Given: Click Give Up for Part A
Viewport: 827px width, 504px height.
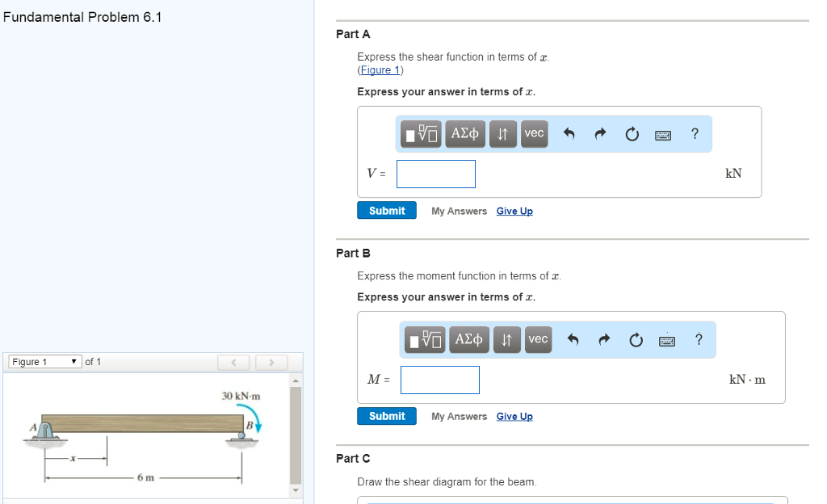Looking at the screenshot, I should click(x=514, y=211).
